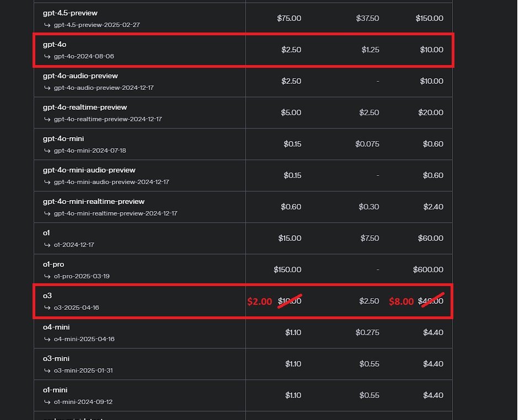Screen dimensions: 530x420
Task: Click the red $8.00 o3 price annotation
Action: click(401, 301)
